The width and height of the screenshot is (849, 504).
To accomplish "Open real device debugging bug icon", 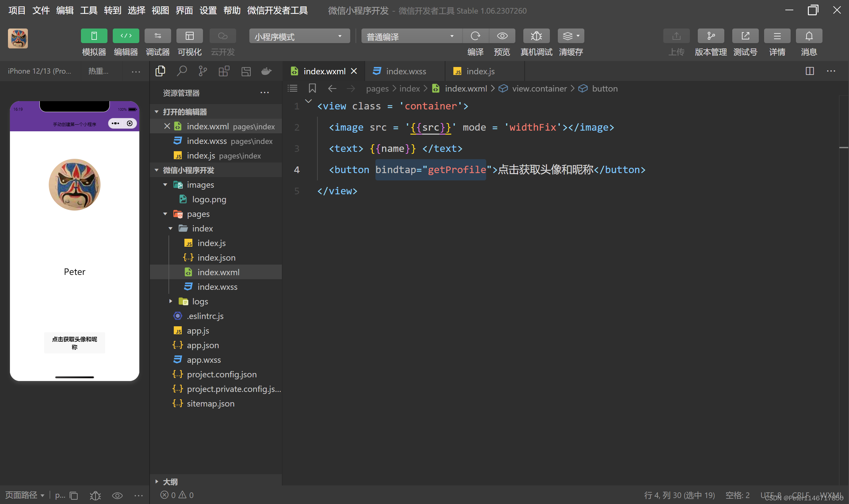I will (x=536, y=36).
